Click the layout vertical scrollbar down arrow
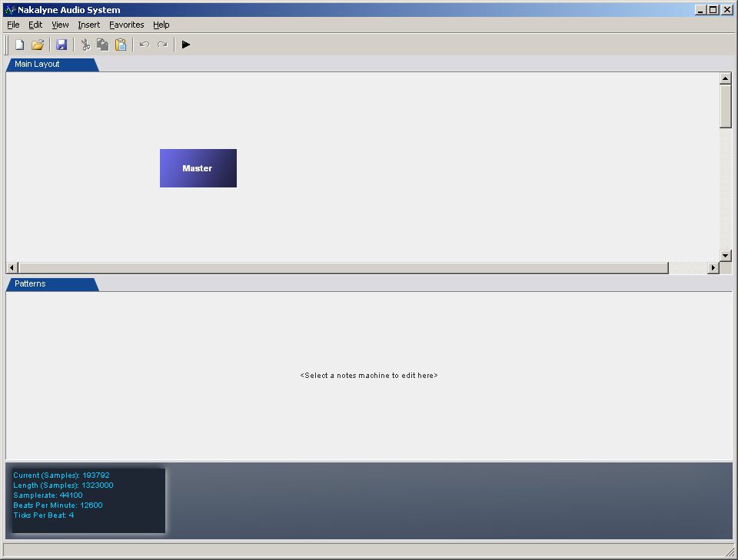Screen dimensions: 738x560 [x=725, y=256]
